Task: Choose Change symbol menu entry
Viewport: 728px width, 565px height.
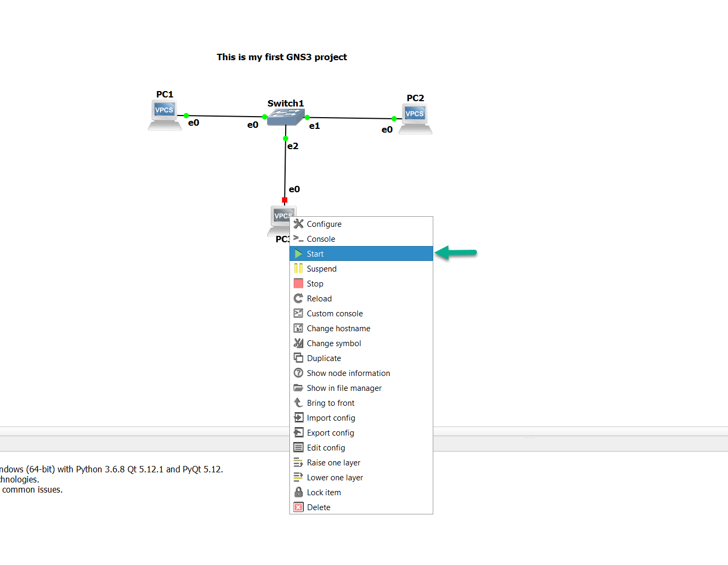Action: coord(361,343)
